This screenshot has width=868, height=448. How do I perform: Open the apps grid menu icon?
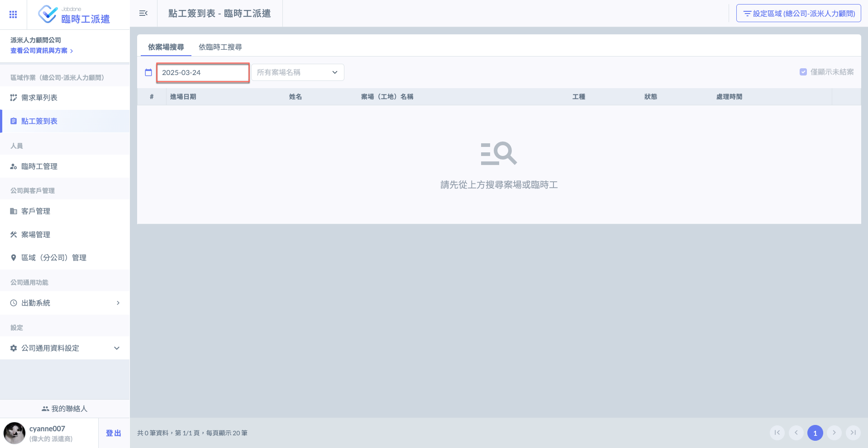(x=13, y=14)
